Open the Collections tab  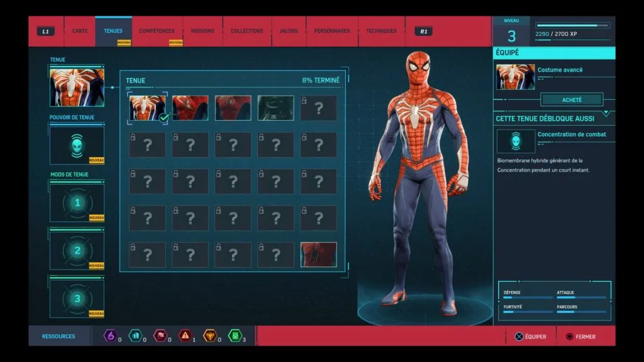click(247, 30)
